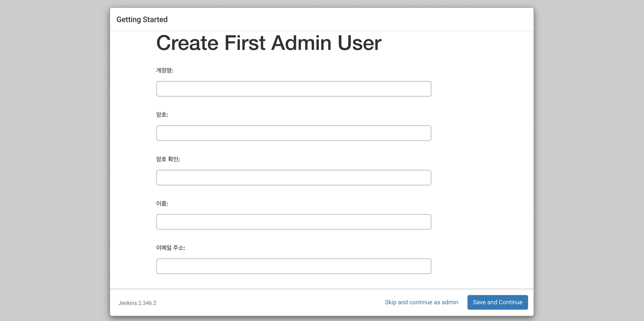This screenshot has width=644, height=321.
Task: Click the 이메일 주소 label text
Action: pos(170,248)
